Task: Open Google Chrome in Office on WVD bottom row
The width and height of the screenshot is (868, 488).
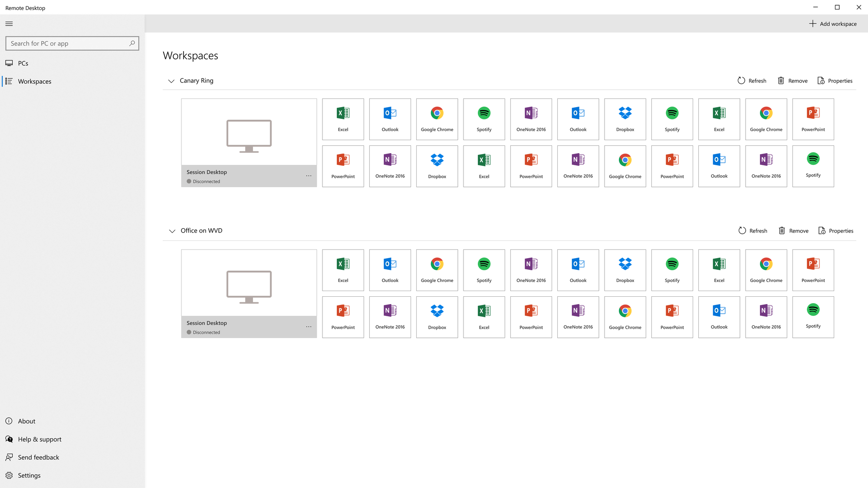Action: (x=625, y=317)
